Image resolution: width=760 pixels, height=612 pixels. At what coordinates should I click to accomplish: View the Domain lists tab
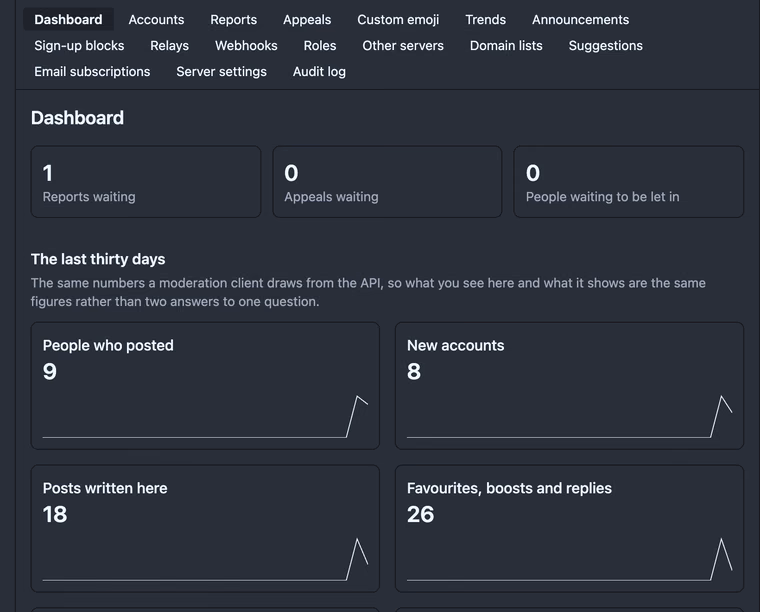[506, 46]
